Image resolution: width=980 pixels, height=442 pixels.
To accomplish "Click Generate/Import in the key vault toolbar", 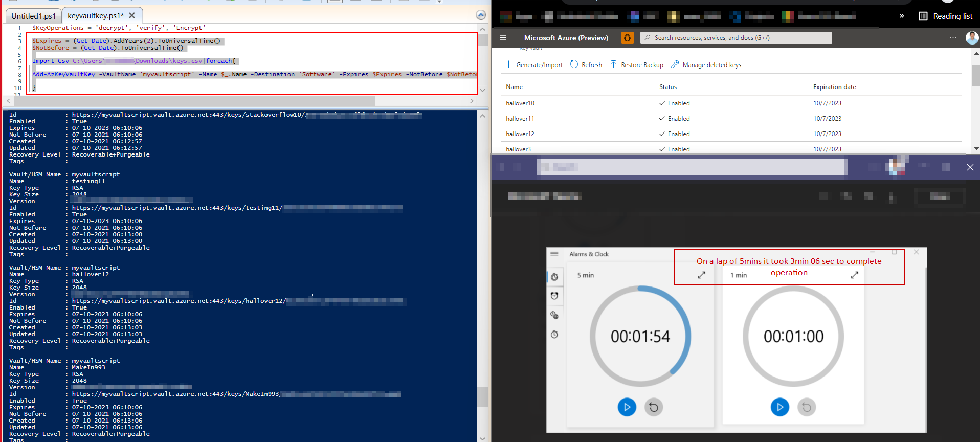I will [534, 65].
